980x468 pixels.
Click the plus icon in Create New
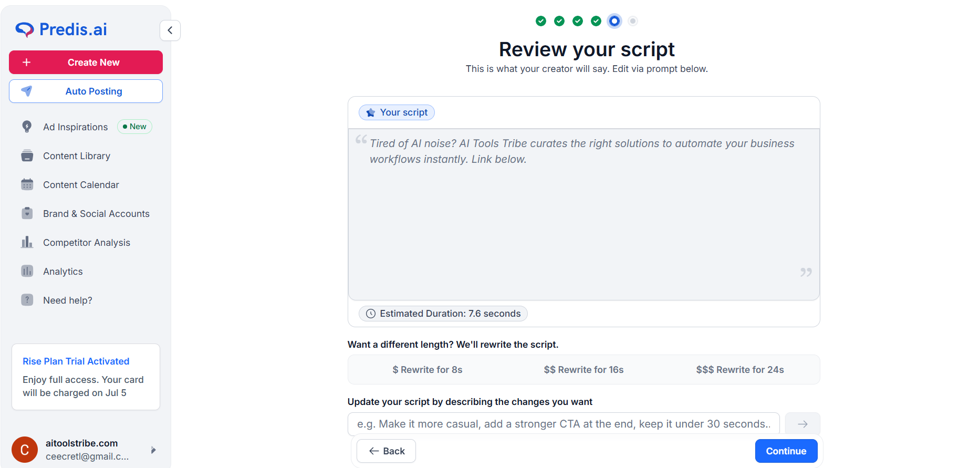27,63
